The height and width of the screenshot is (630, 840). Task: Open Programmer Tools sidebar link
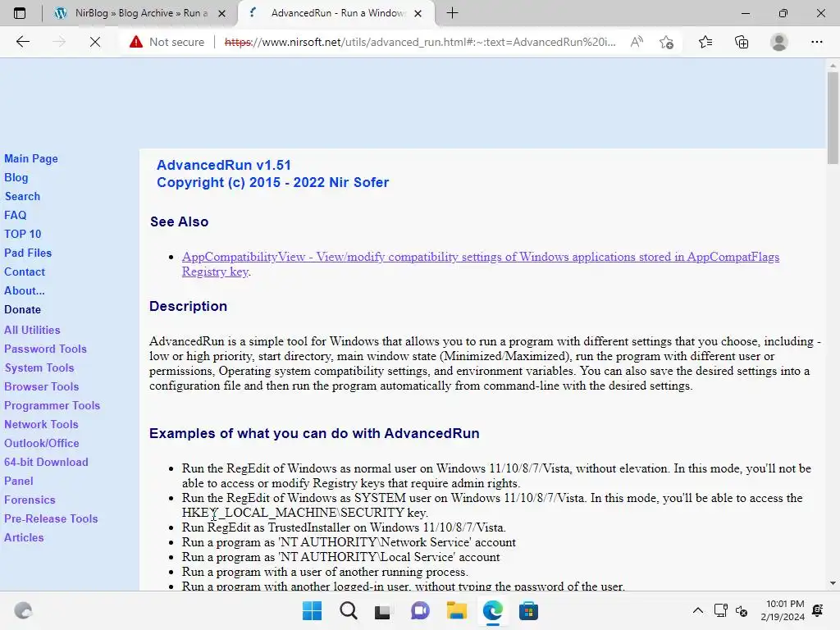coord(52,405)
